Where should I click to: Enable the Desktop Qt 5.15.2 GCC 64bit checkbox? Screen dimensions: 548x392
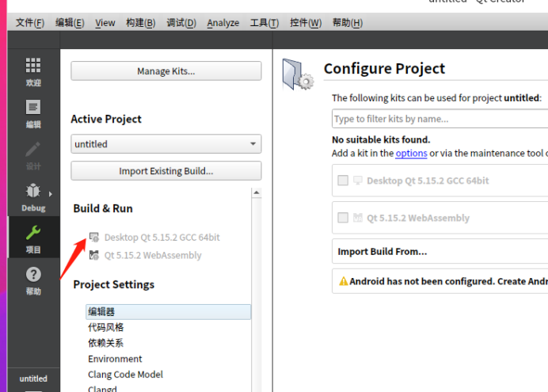click(343, 181)
